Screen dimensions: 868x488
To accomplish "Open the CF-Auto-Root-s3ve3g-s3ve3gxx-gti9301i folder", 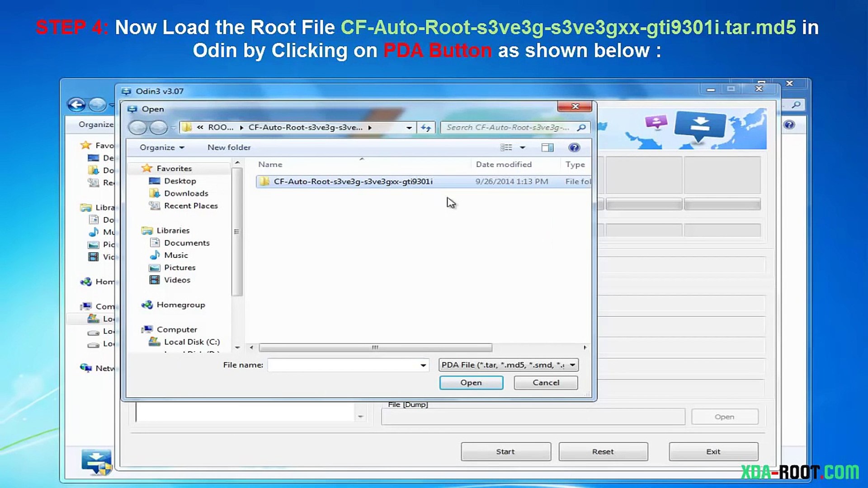I will click(353, 182).
